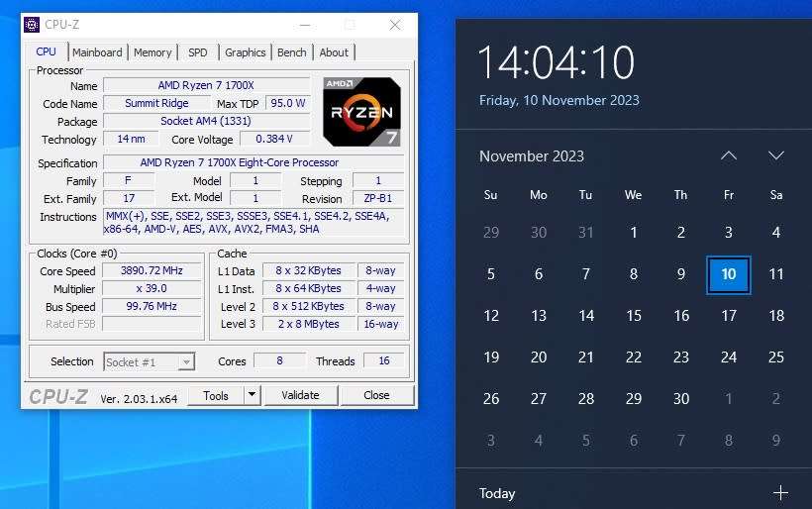Switch to the Mainboard tab
Image resolution: width=812 pixels, height=509 pixels.
pyautogui.click(x=97, y=52)
